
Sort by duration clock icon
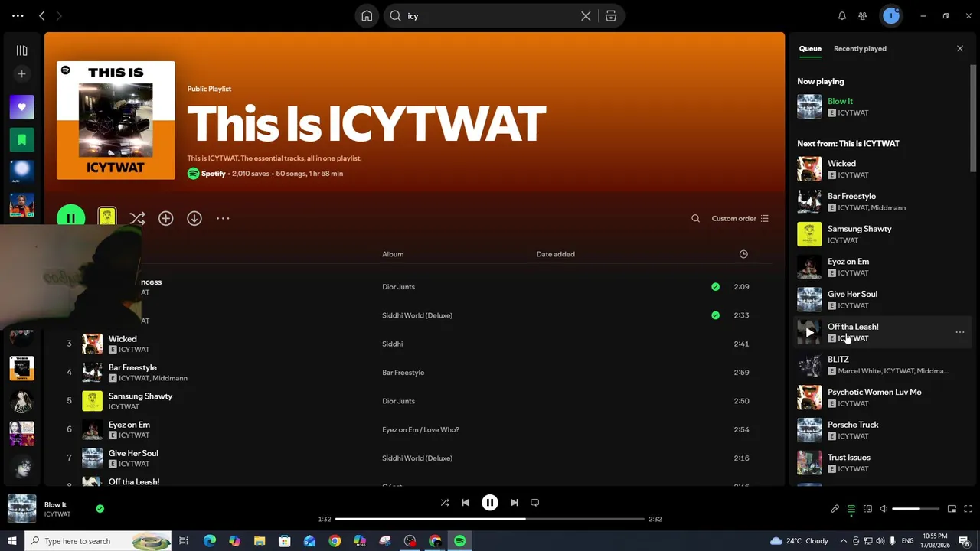(743, 254)
